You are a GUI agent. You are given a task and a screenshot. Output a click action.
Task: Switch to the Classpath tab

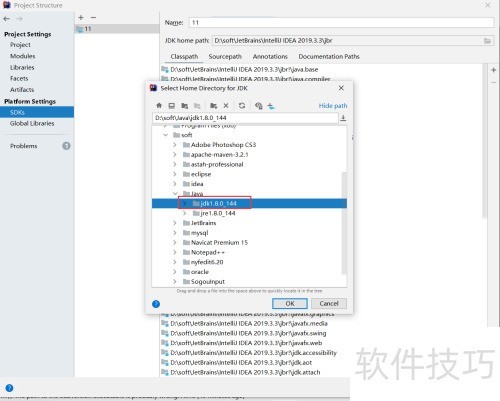point(184,56)
